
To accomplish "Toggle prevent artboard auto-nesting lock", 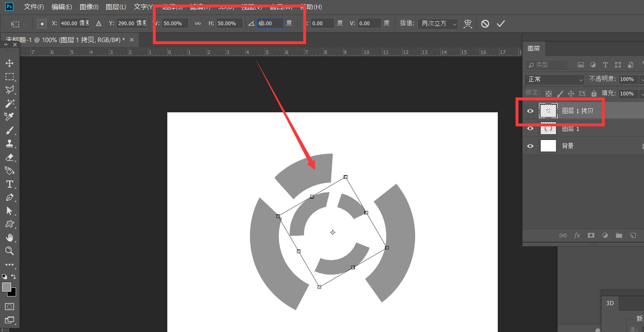I will pyautogui.click(x=582, y=94).
